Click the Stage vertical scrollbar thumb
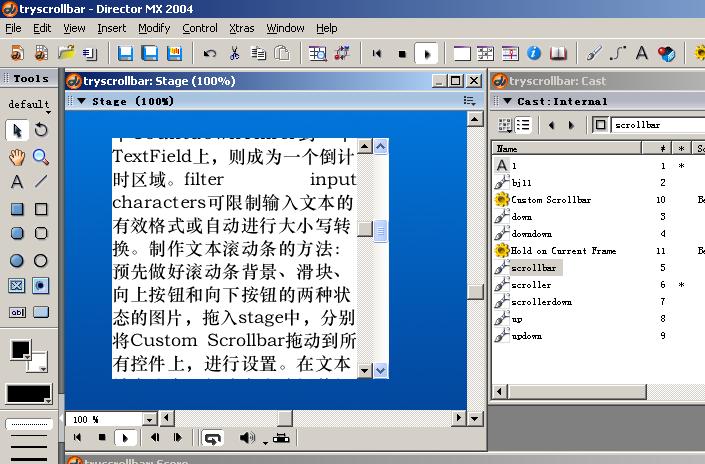The width and height of the screenshot is (705, 464). 475,291
